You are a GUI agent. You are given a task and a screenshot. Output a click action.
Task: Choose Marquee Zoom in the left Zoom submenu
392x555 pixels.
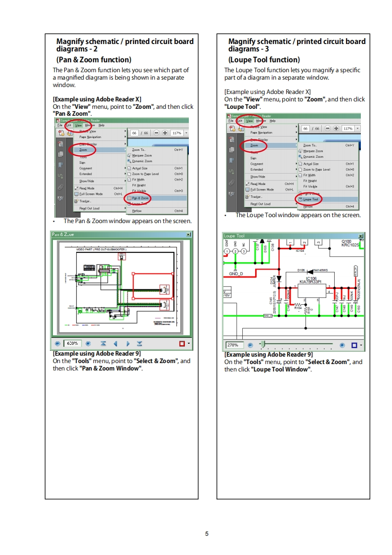tap(141, 155)
